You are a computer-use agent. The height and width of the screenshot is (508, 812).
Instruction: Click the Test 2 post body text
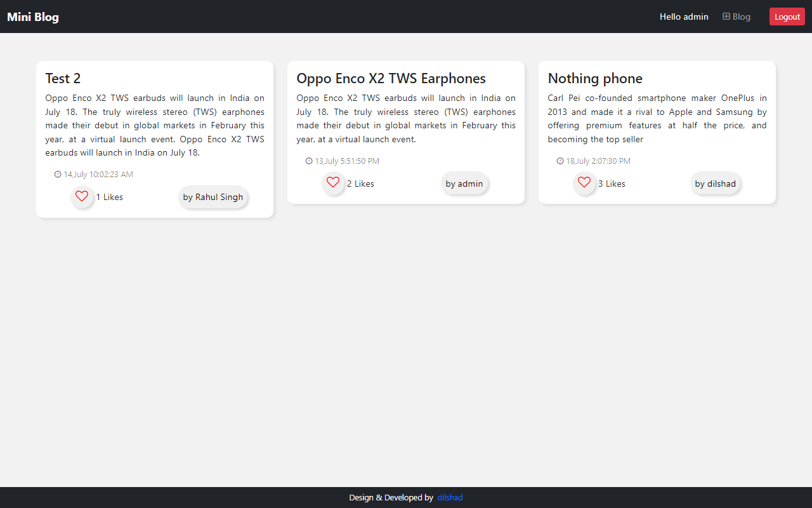click(155, 125)
